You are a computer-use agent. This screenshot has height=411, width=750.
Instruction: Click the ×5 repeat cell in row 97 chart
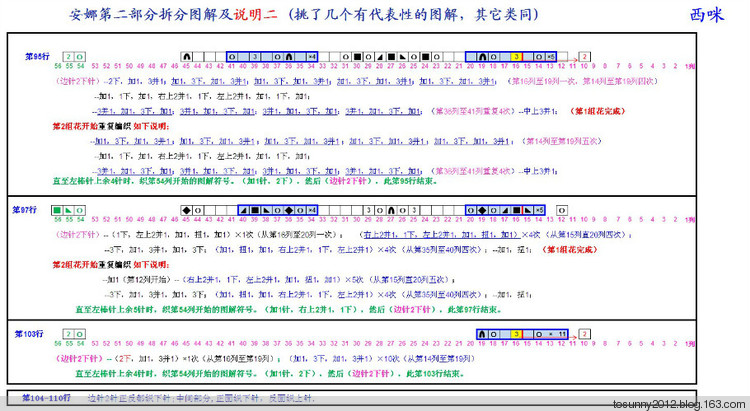pos(539,210)
